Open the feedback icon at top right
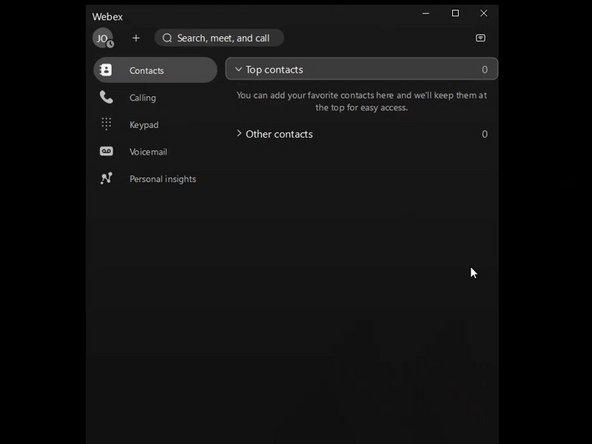This screenshot has height=444, width=592. 480,38
